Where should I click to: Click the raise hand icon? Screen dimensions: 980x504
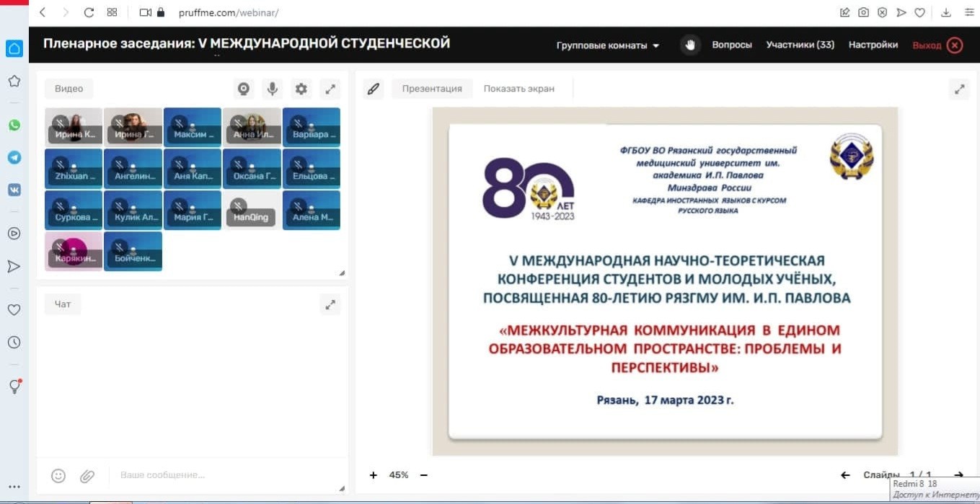(x=690, y=44)
